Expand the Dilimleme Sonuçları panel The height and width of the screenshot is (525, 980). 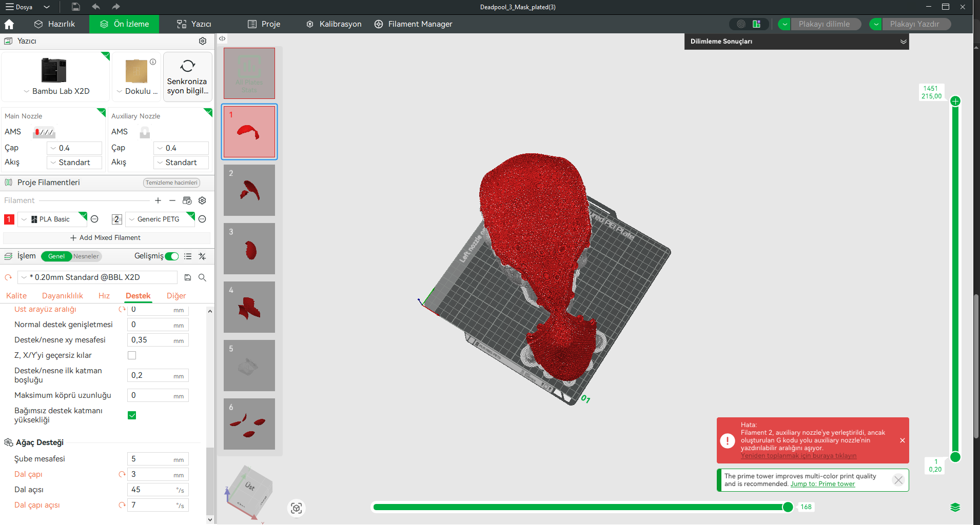tap(903, 42)
